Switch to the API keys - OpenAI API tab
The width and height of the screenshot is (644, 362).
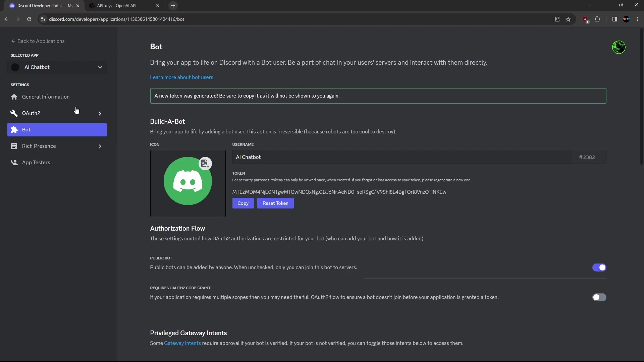click(124, 6)
